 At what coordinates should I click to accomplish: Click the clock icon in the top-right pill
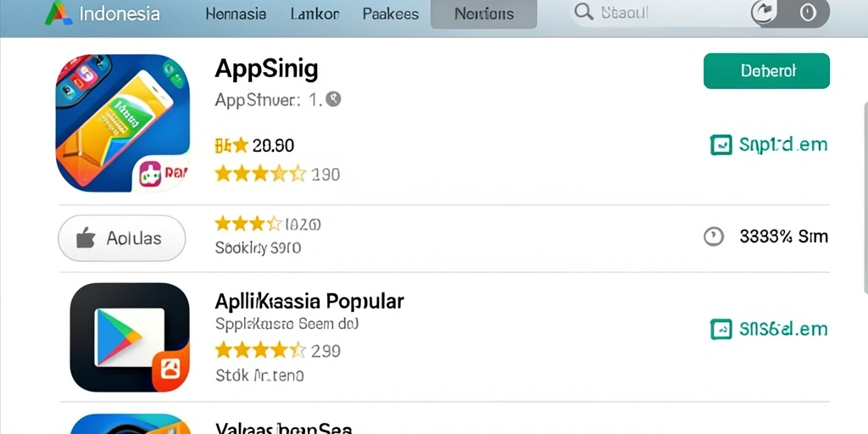click(x=808, y=12)
